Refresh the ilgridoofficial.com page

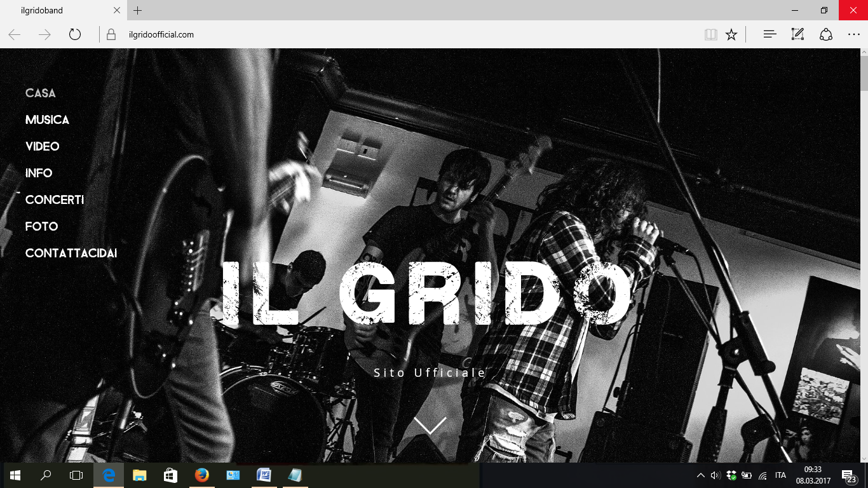pyautogui.click(x=75, y=34)
